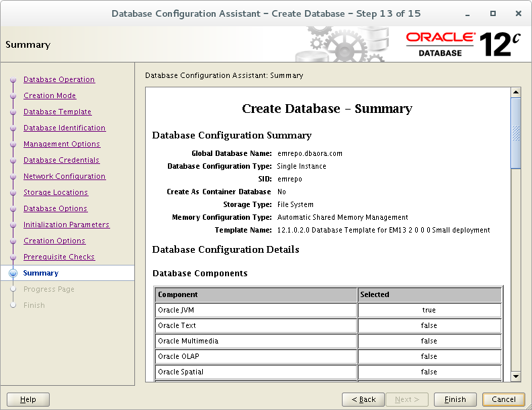Click the Oracle Database 12c logo
Viewport: 532px width, 410px height.
[x=463, y=44]
